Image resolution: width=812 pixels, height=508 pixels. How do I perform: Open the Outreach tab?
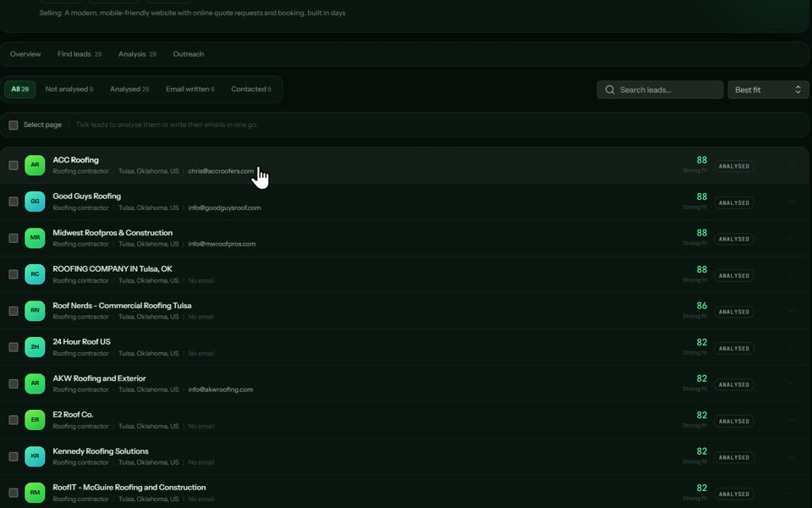(189, 54)
